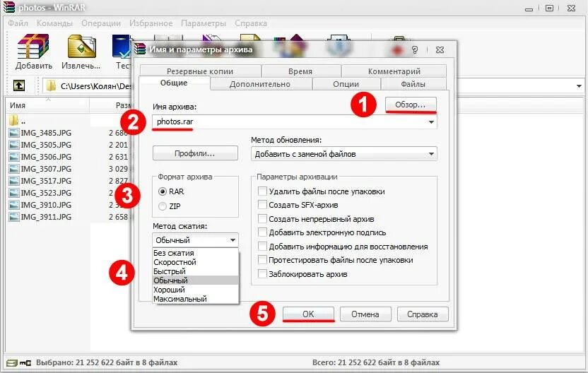The width and height of the screenshot is (588, 373).
Task: Click the address path field in WinRAR
Action: point(88,86)
